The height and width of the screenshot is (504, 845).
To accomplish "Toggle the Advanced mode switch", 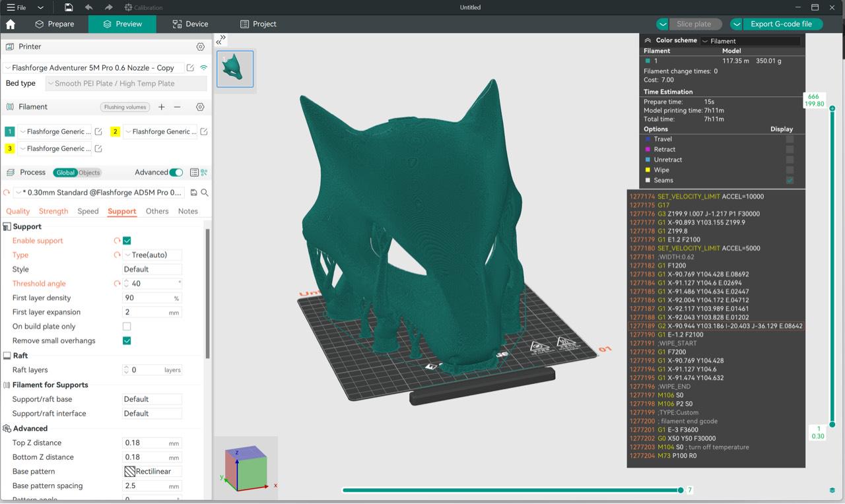I will coord(176,173).
